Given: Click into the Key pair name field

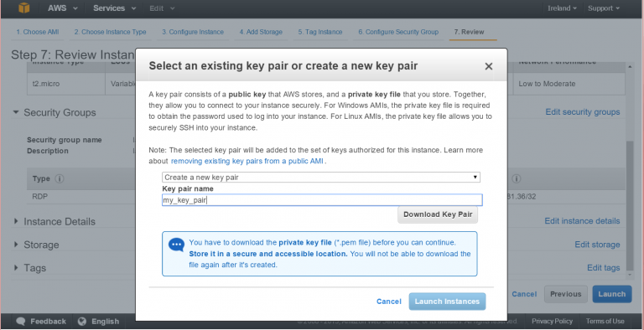Looking at the screenshot, I should pyautogui.click(x=322, y=200).
